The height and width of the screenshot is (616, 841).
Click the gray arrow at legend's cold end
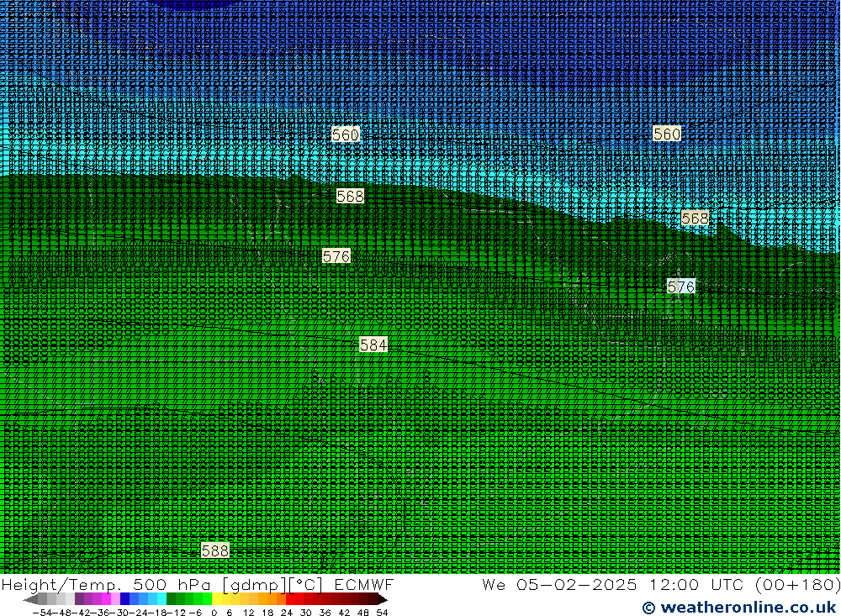click(x=30, y=599)
